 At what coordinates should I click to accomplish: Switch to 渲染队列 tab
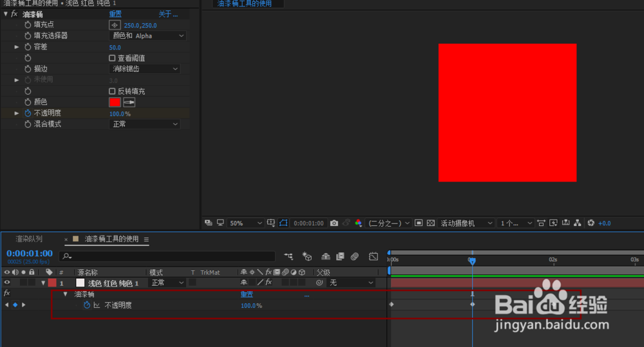[x=29, y=239]
